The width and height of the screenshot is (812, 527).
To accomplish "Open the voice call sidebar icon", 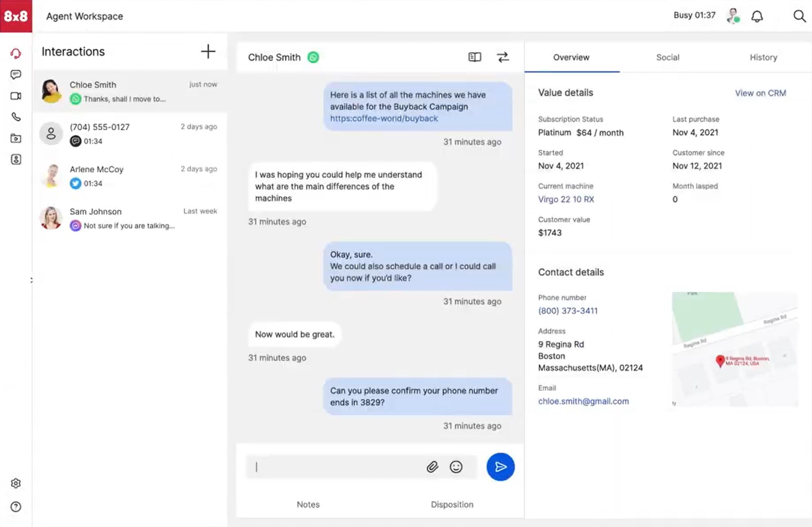I will click(x=16, y=117).
